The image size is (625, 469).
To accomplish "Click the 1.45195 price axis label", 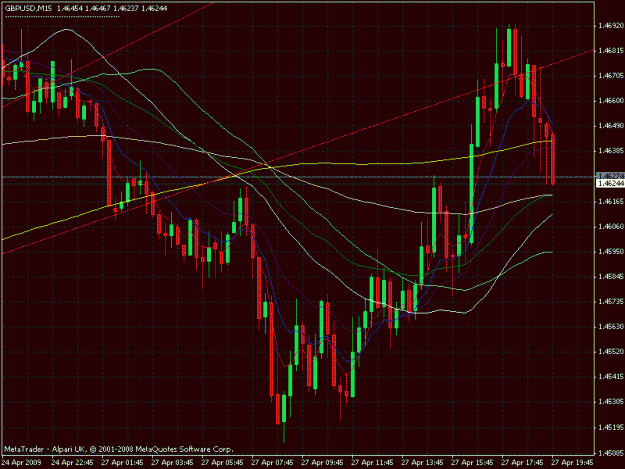I will click(x=610, y=427).
